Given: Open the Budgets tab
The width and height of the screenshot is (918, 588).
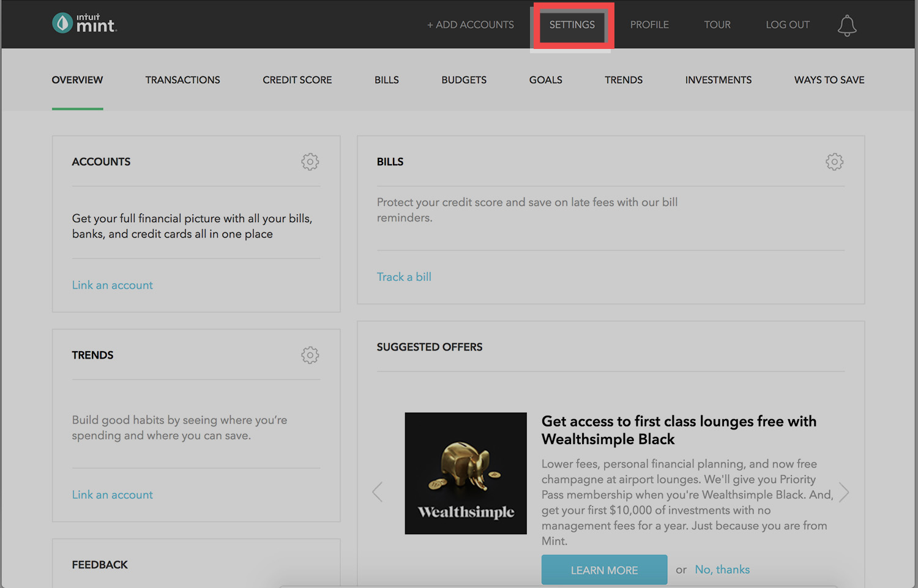Looking at the screenshot, I should (464, 80).
